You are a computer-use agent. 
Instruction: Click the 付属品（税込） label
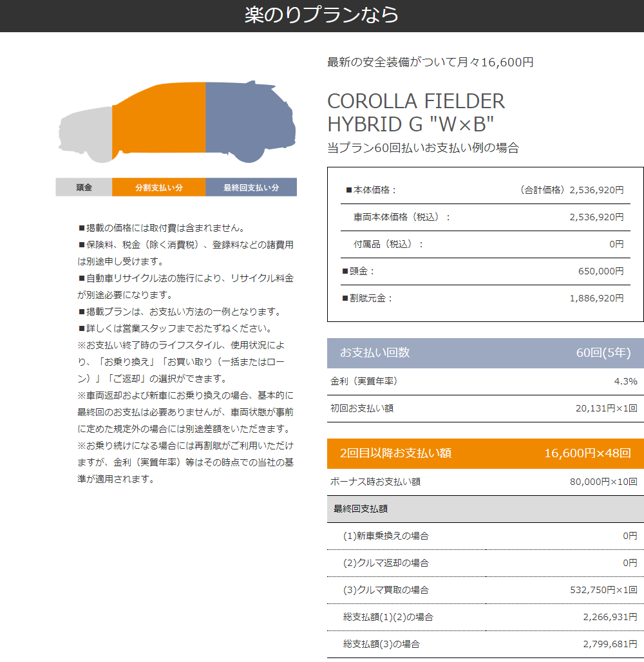388,244
